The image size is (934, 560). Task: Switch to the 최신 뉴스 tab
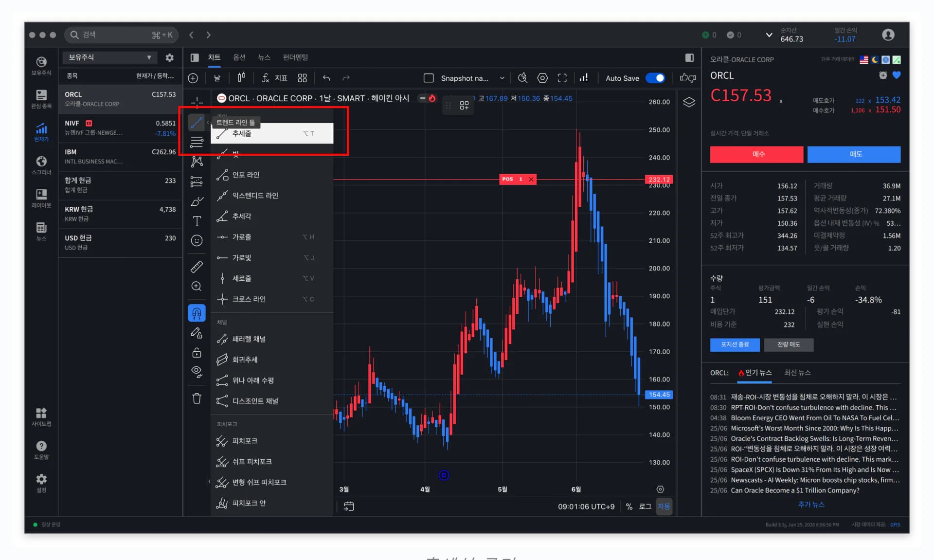[x=797, y=373]
